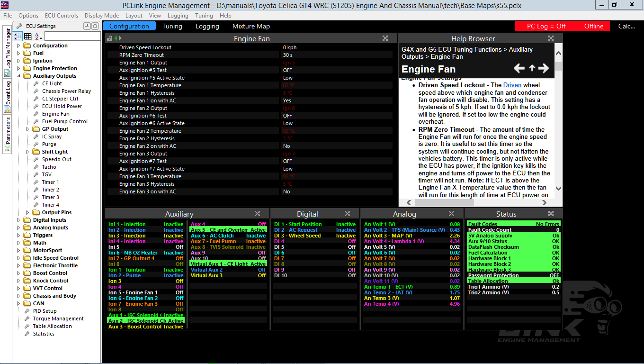Viewport: 644px width, 364px height.
Task: Navigate forward in Help Browser
Action: (x=544, y=69)
